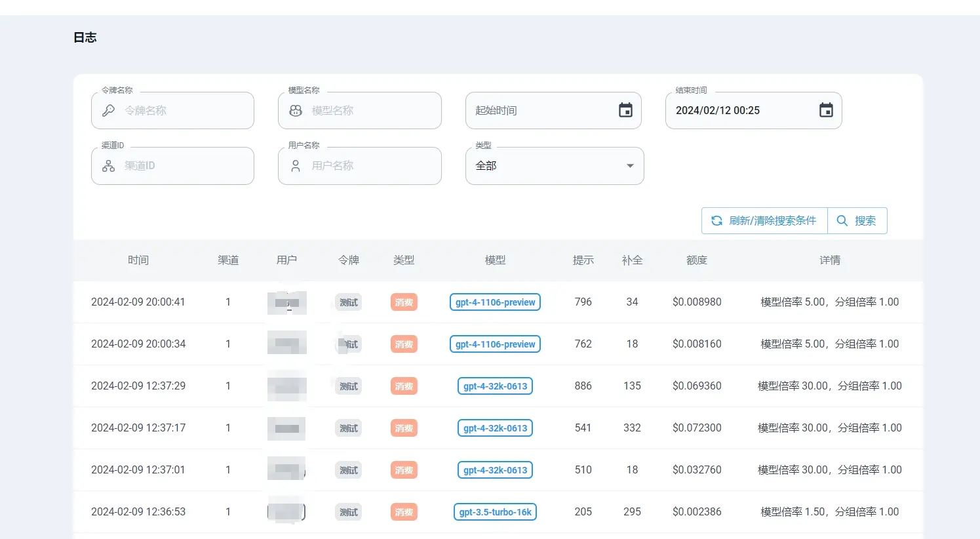Open the end time calendar picker icon
980x539 pixels.
point(826,110)
